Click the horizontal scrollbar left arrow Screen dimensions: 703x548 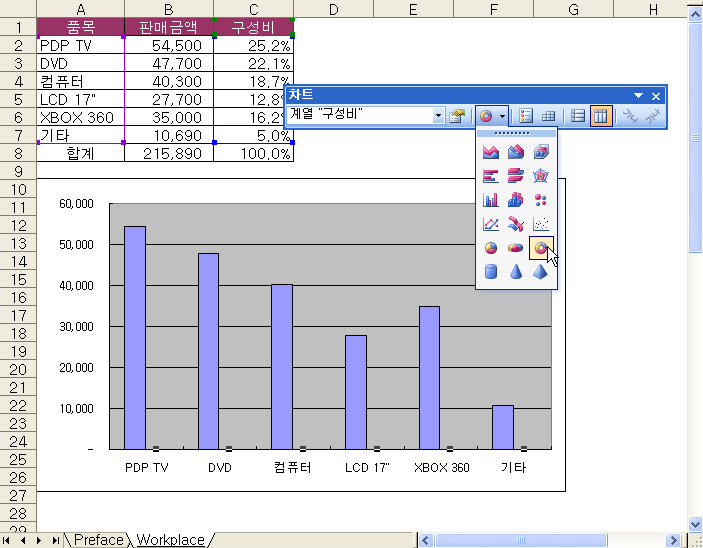tap(425, 540)
